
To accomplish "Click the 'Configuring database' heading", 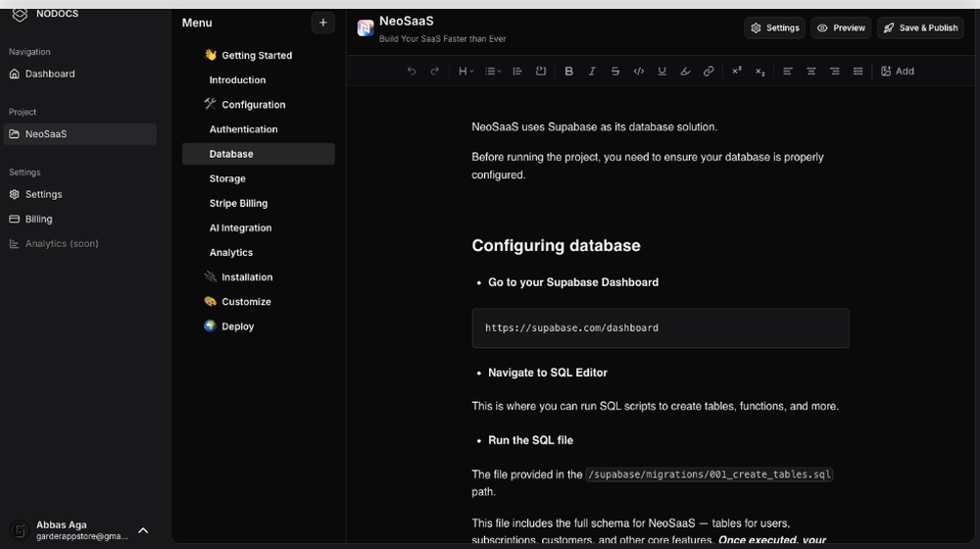I will 556,246.
